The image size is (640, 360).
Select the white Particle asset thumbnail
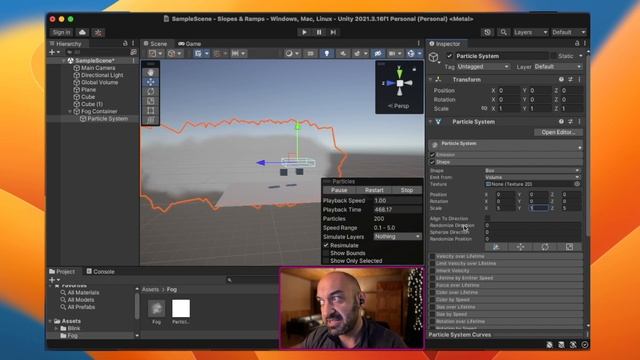tap(181, 309)
